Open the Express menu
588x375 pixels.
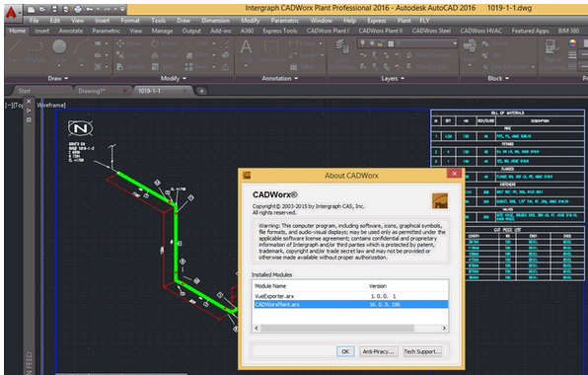(377, 21)
